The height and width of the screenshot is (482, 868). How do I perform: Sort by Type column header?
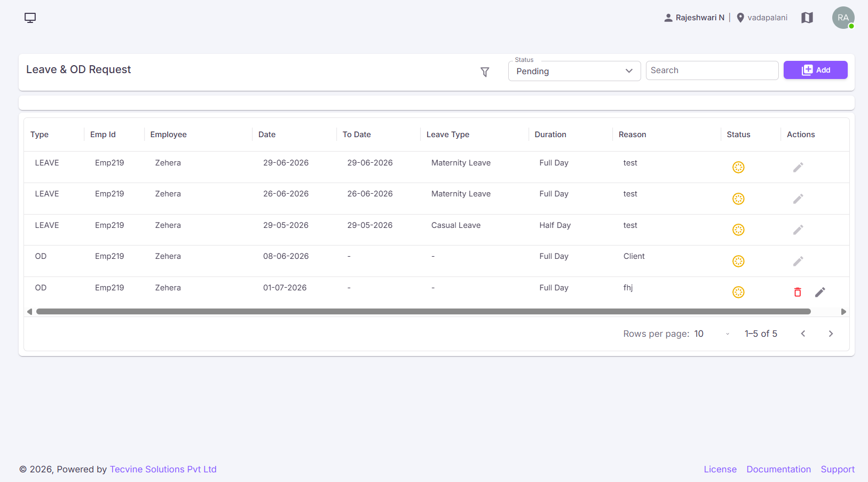40,135
